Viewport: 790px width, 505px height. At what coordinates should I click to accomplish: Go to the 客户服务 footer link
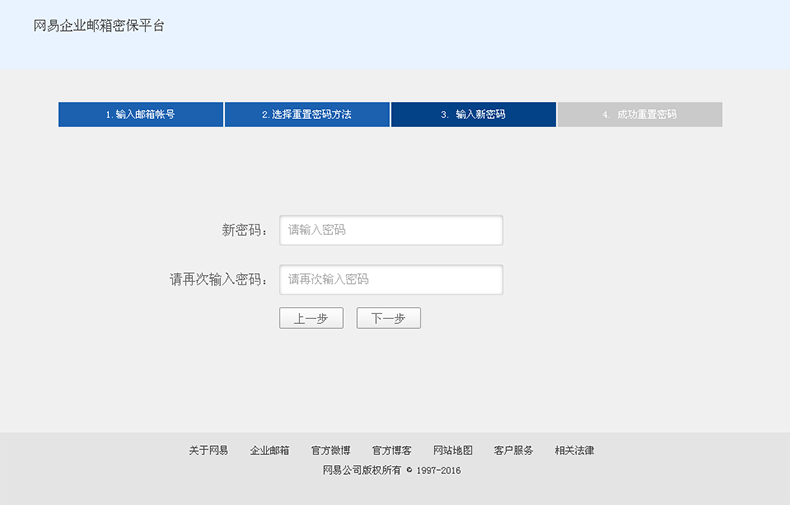pyautogui.click(x=513, y=451)
